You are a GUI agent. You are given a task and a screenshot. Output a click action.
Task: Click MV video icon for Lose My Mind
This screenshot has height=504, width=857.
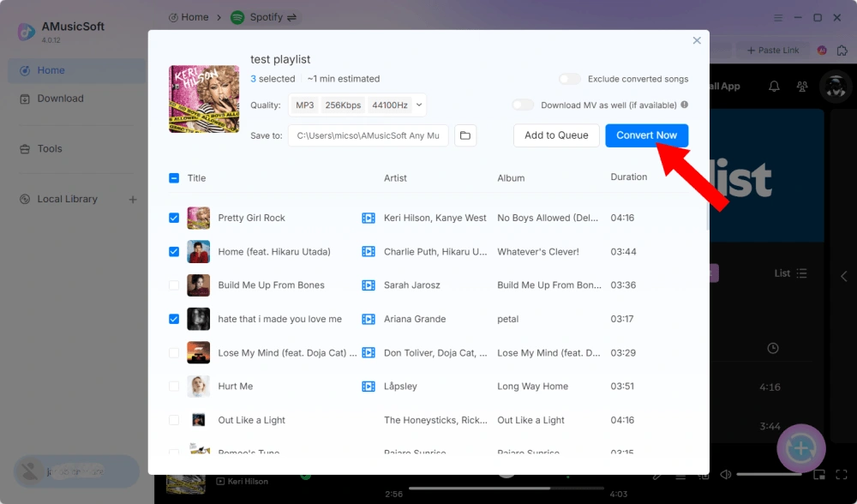tap(369, 352)
